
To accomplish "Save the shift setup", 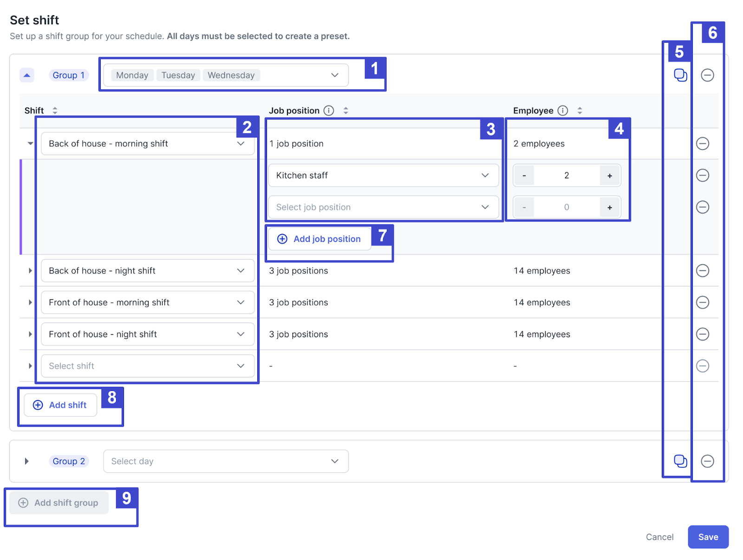I will pos(708,537).
